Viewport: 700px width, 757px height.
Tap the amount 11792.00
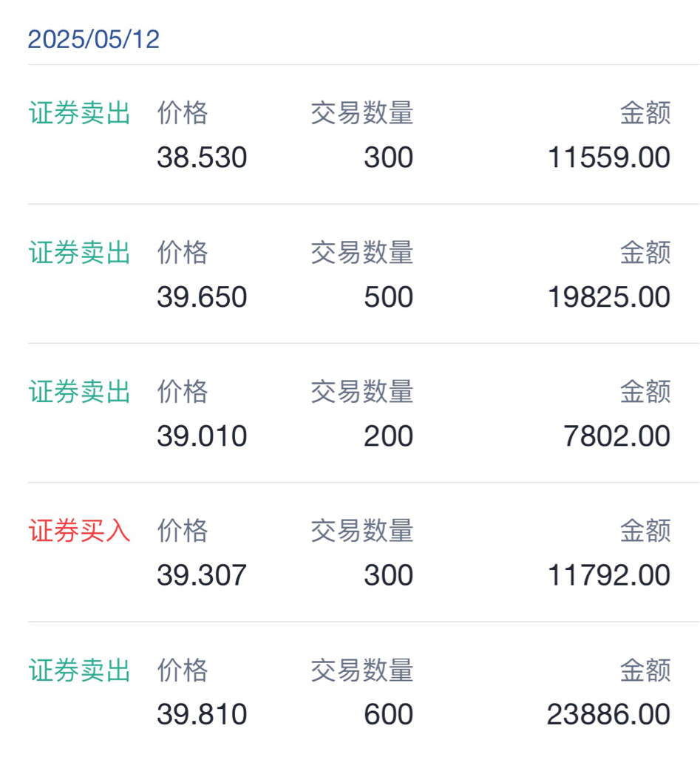coord(609,575)
